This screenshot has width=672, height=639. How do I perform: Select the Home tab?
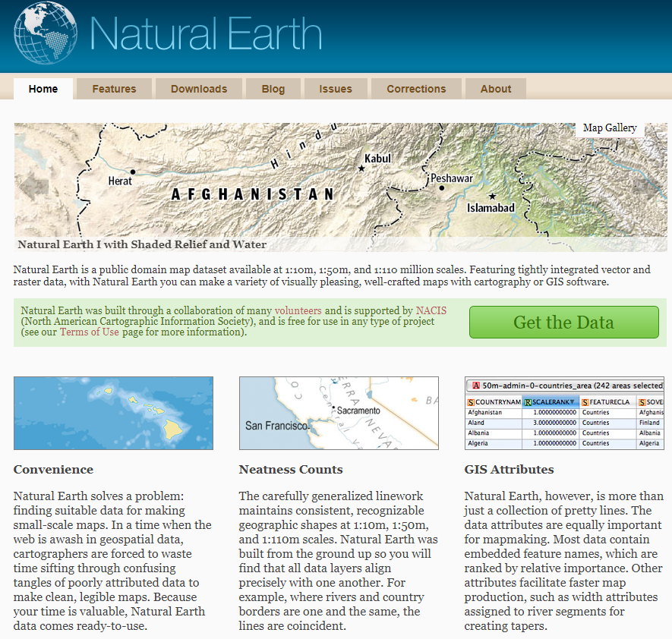point(43,88)
